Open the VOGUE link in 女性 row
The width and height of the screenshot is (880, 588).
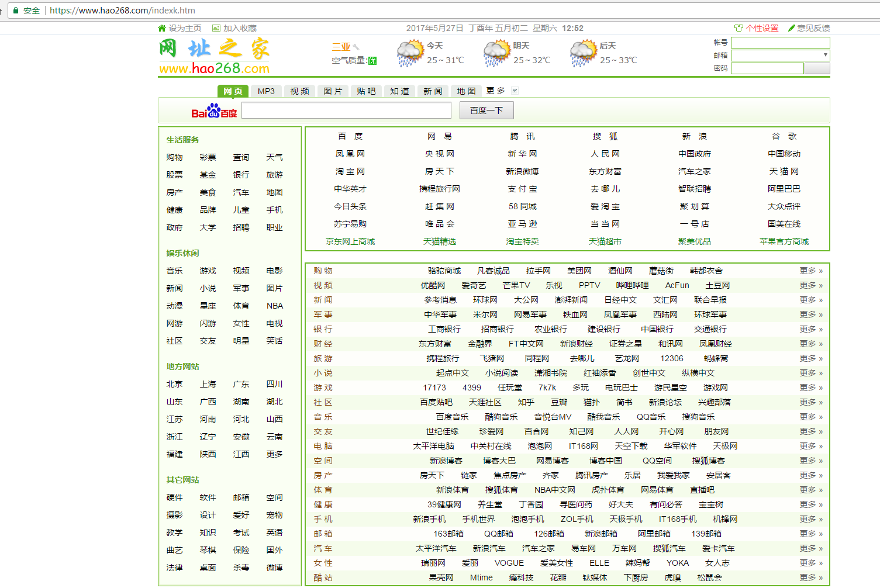[509, 563]
